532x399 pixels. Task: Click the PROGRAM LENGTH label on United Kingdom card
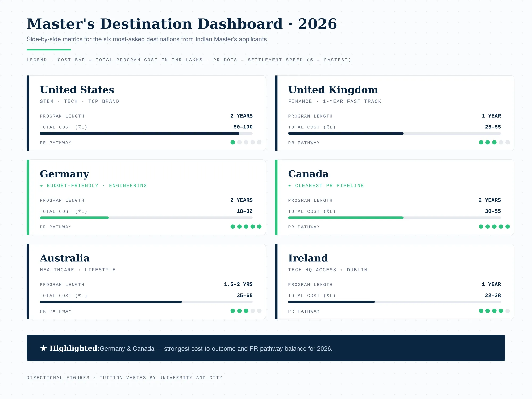pyautogui.click(x=310, y=116)
